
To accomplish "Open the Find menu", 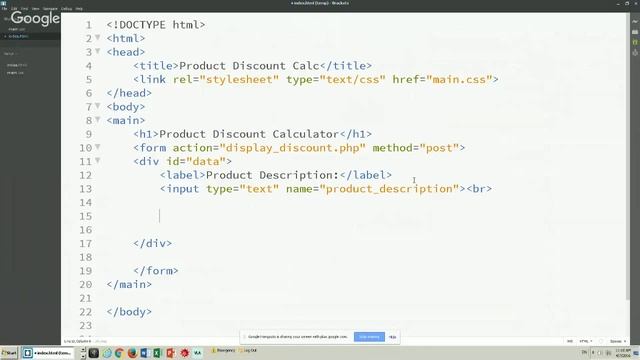I will 24,9.
